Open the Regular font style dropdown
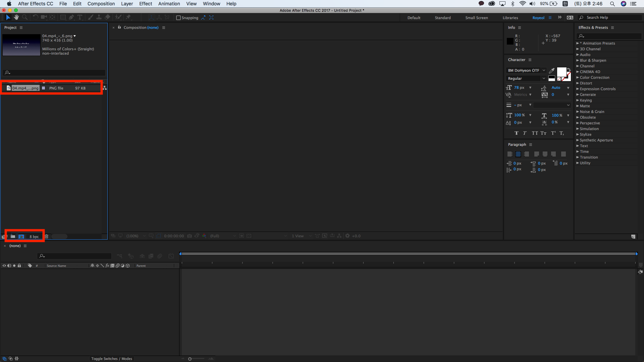Screen dimensions: 644x362 click(526, 78)
